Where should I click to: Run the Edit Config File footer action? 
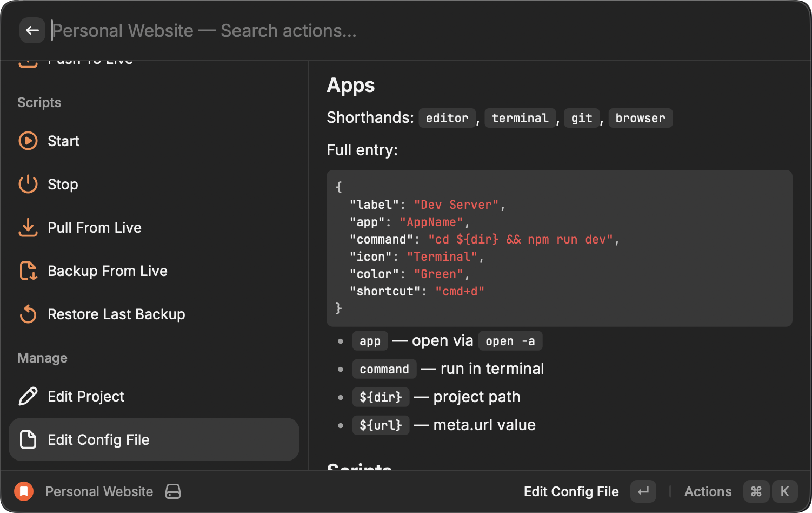coord(571,491)
